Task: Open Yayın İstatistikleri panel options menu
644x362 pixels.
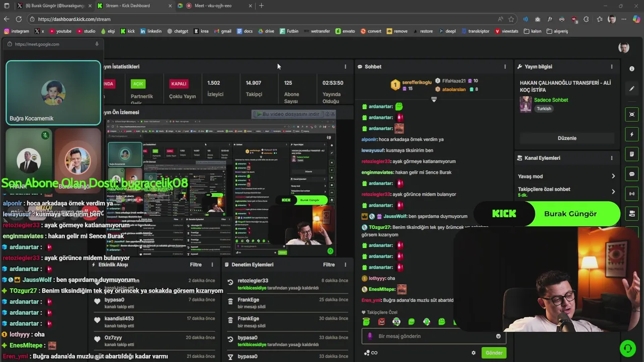Action: (345, 66)
